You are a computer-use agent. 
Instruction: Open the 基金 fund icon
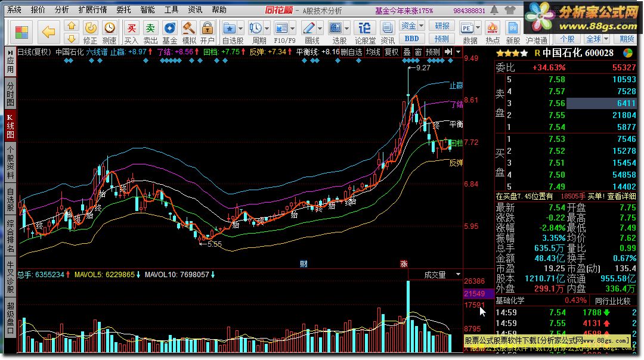pyautogui.click(x=169, y=28)
